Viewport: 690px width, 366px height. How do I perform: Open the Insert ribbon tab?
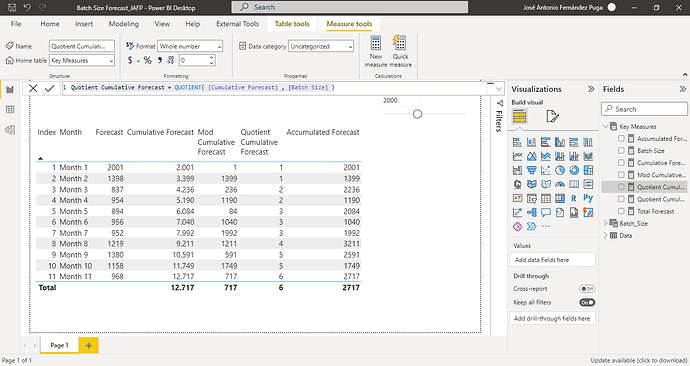(x=84, y=24)
